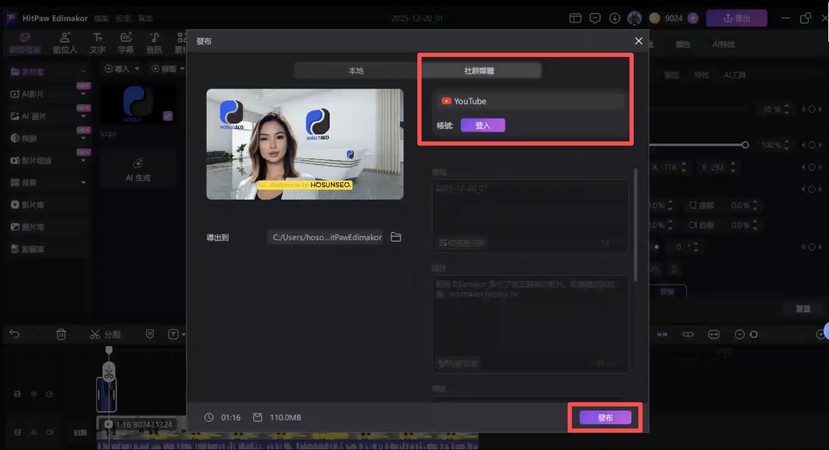Click the undo arrow in timeline toolbar

[15, 334]
